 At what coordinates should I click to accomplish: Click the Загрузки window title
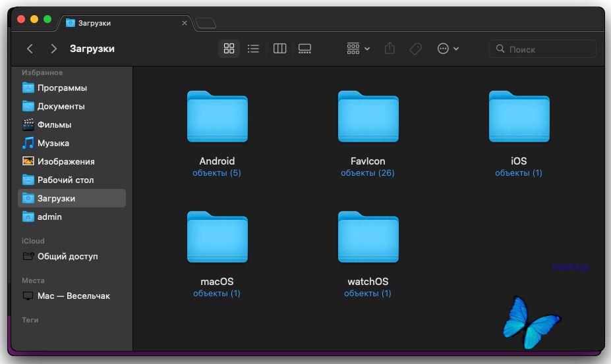[92, 49]
